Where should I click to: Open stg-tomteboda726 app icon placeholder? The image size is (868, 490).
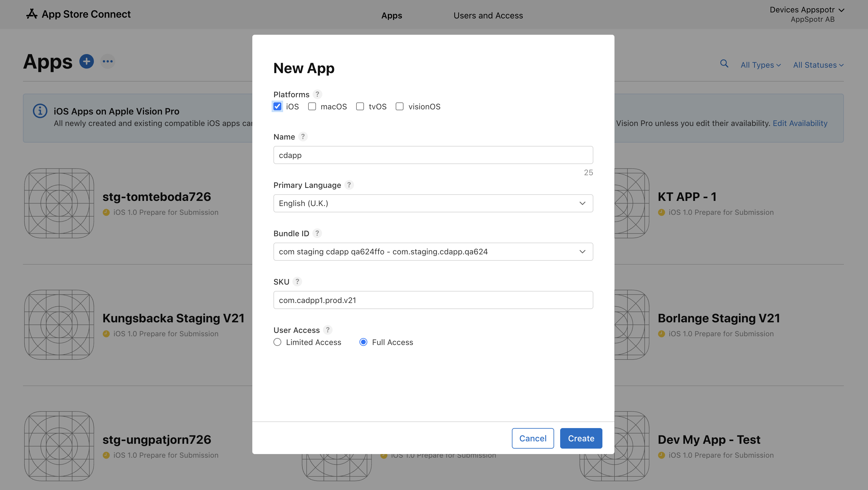point(59,203)
